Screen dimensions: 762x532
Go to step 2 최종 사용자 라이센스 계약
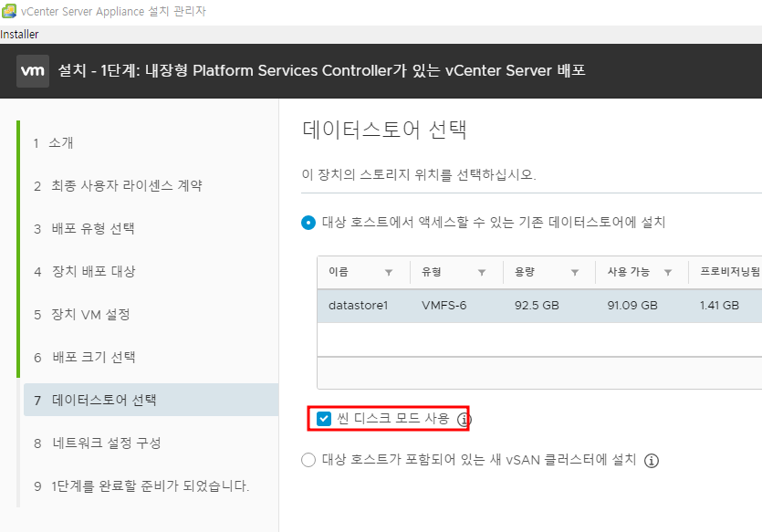(x=118, y=185)
